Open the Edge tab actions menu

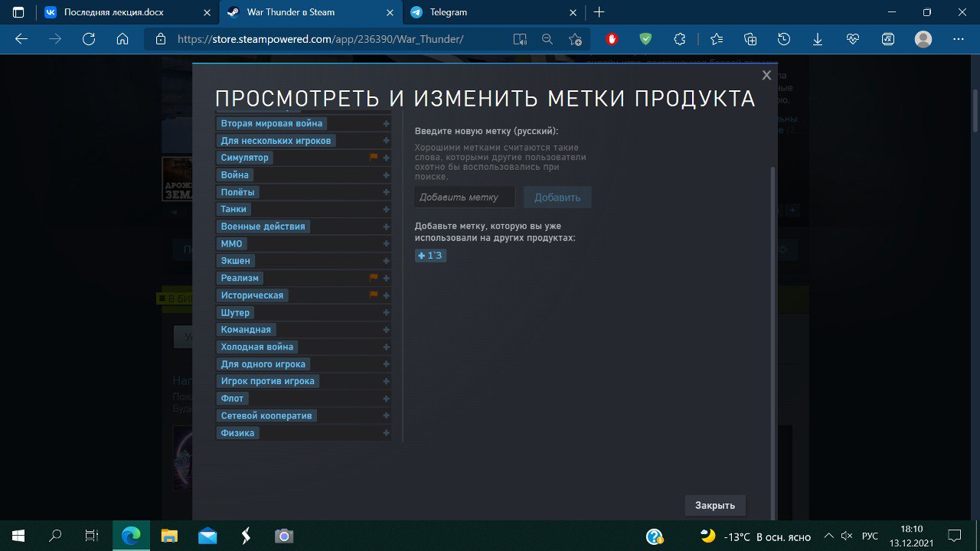coord(18,12)
